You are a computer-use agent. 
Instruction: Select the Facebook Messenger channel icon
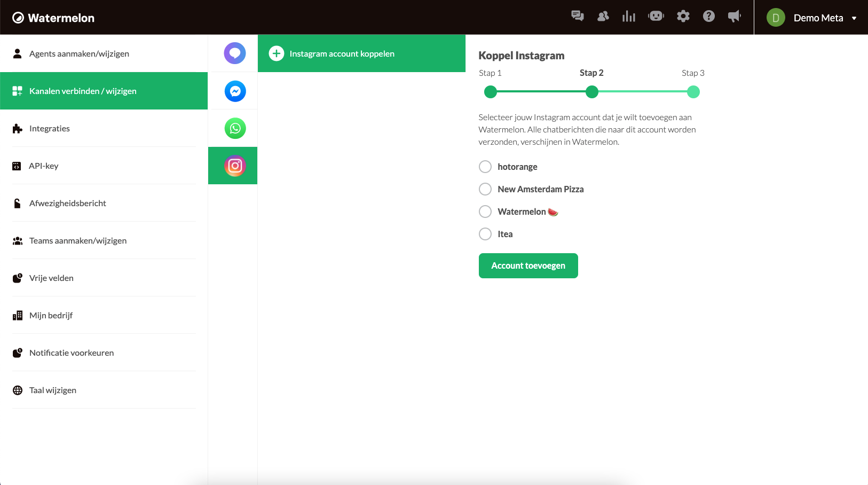click(235, 91)
